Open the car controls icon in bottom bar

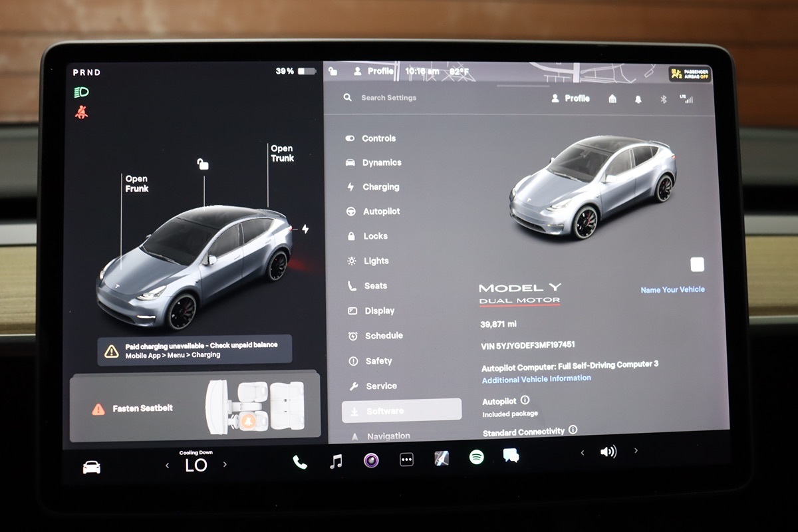(x=91, y=467)
